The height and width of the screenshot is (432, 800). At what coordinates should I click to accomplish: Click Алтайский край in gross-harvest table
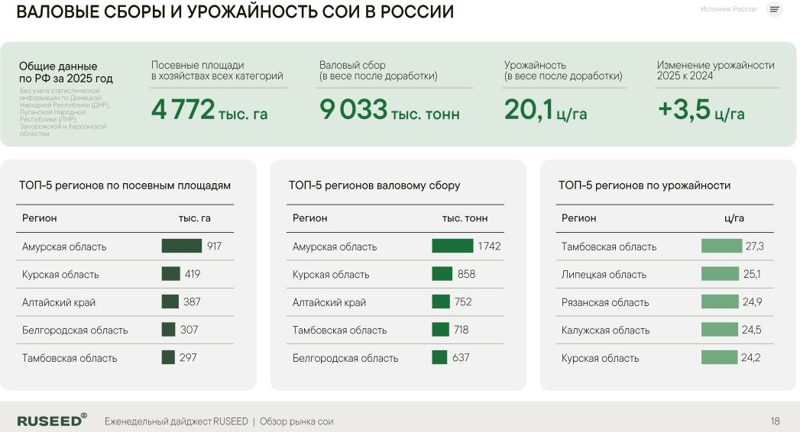tap(329, 302)
